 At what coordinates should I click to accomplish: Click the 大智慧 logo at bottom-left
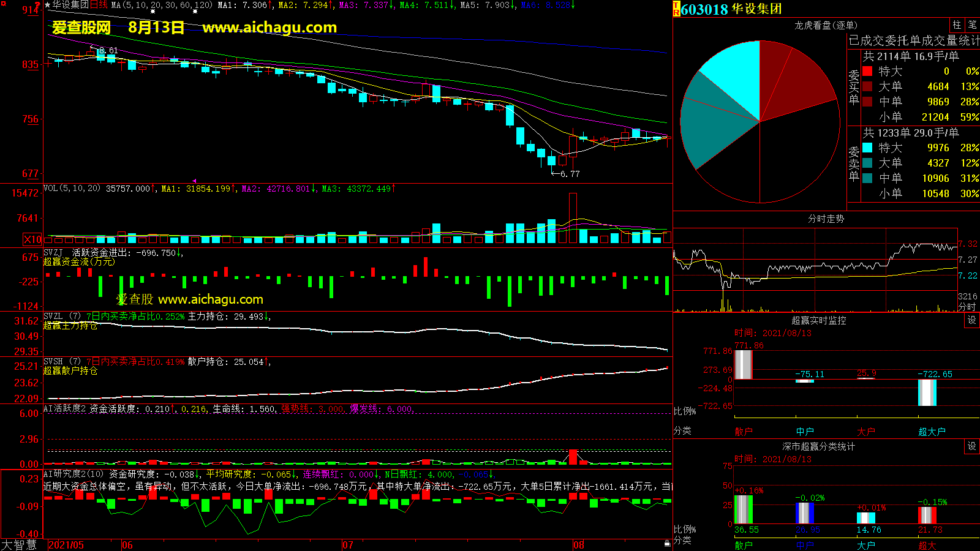pyautogui.click(x=20, y=545)
